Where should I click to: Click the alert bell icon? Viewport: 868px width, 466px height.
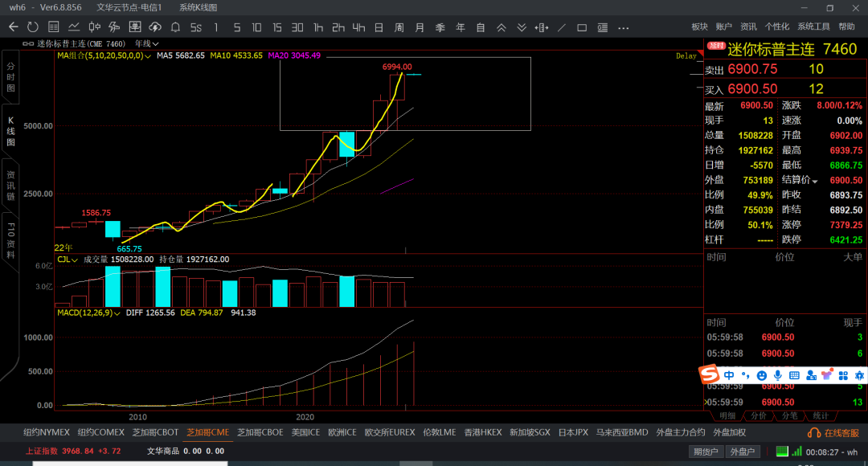tap(175, 27)
